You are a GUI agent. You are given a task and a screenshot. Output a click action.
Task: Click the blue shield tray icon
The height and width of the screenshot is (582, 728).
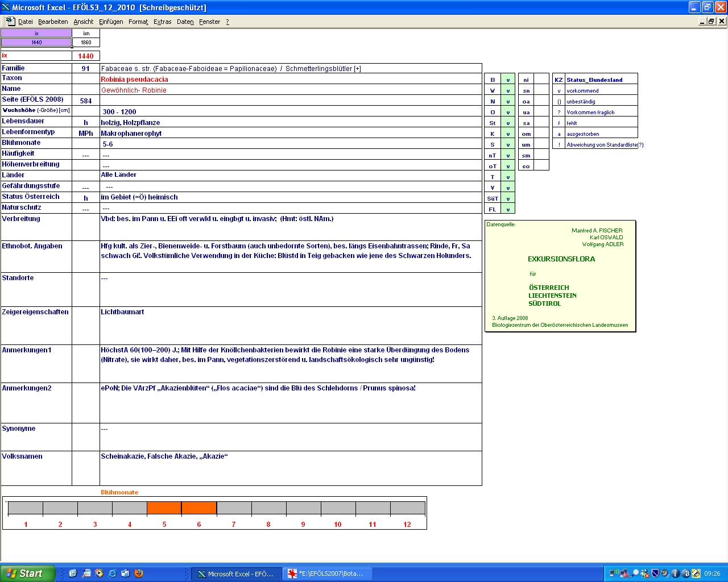coord(655,573)
